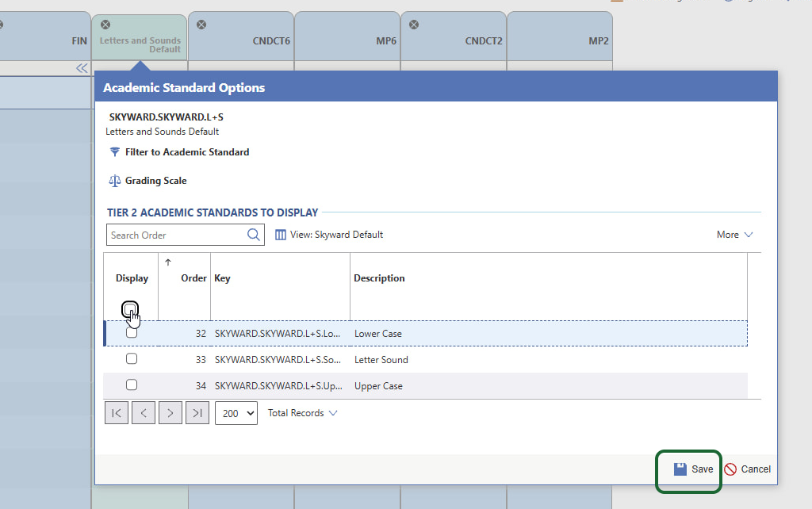Open the More dropdown menu
812x509 pixels.
pyautogui.click(x=733, y=235)
